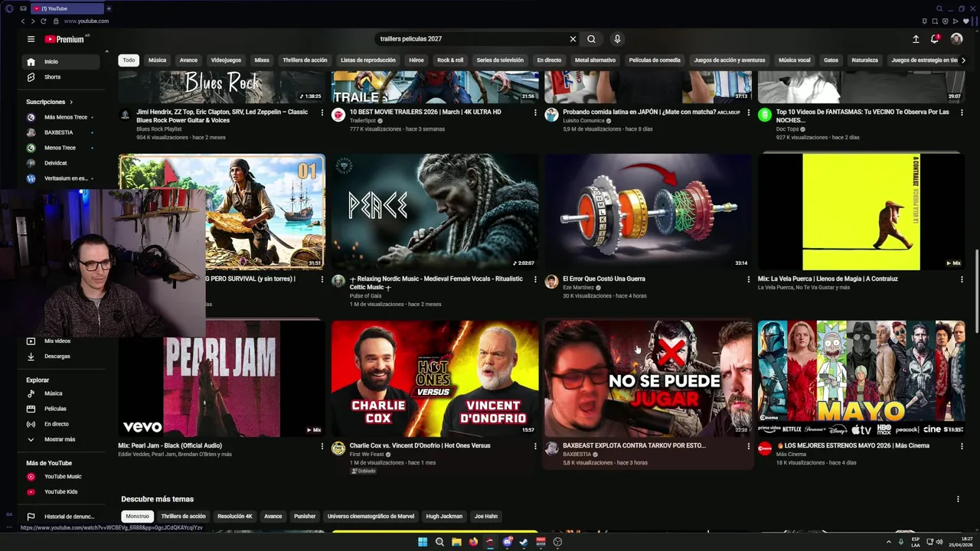Select the Thrillers de acción top chip
980x551 pixels.
(305, 60)
